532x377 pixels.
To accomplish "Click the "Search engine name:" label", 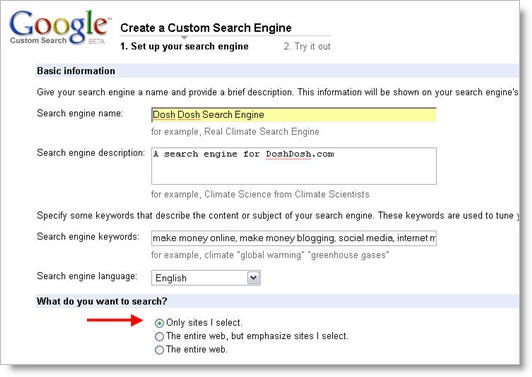I will click(x=80, y=113).
